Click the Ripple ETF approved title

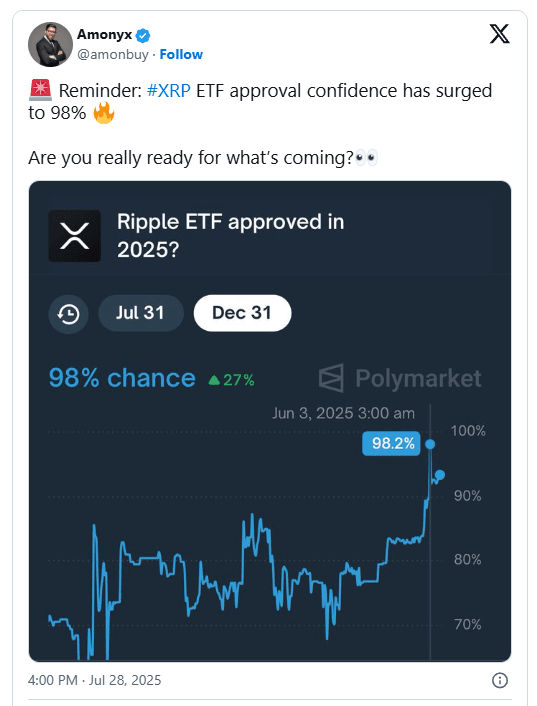pyautogui.click(x=230, y=235)
